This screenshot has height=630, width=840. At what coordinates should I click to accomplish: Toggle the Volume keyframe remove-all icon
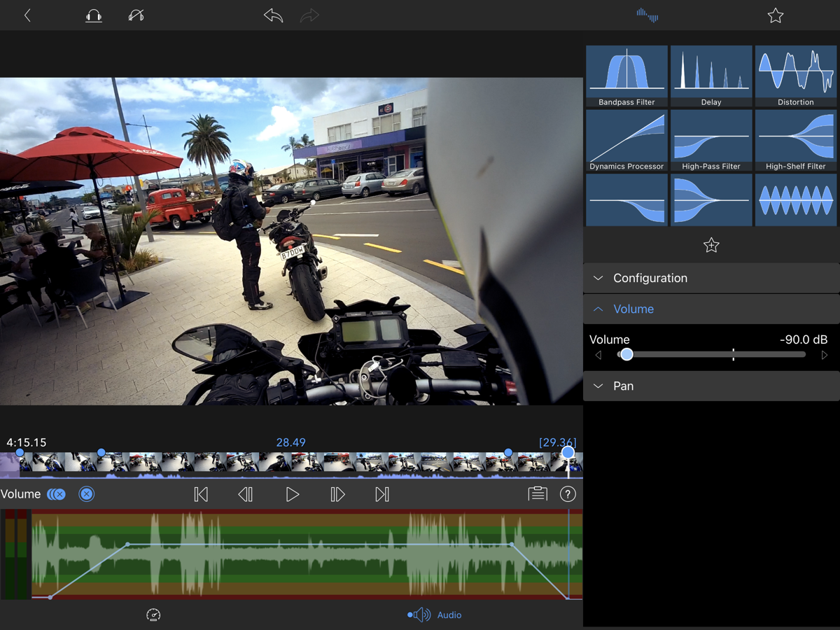tap(57, 494)
